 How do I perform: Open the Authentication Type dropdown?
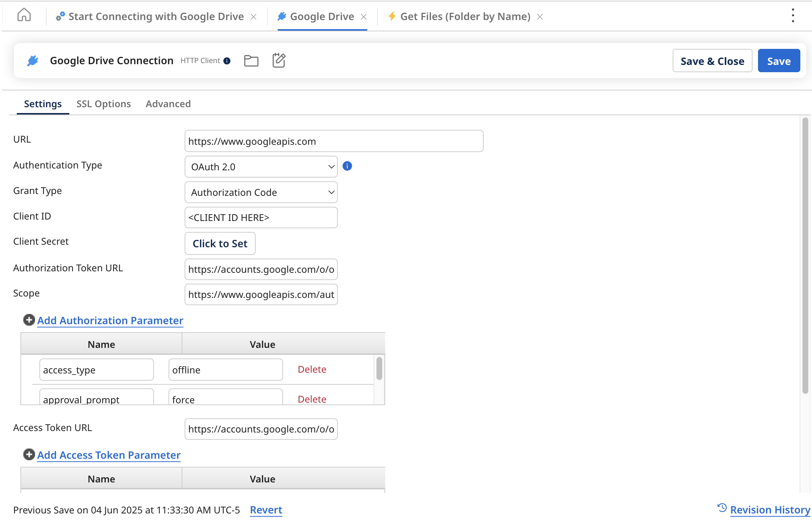[261, 167]
